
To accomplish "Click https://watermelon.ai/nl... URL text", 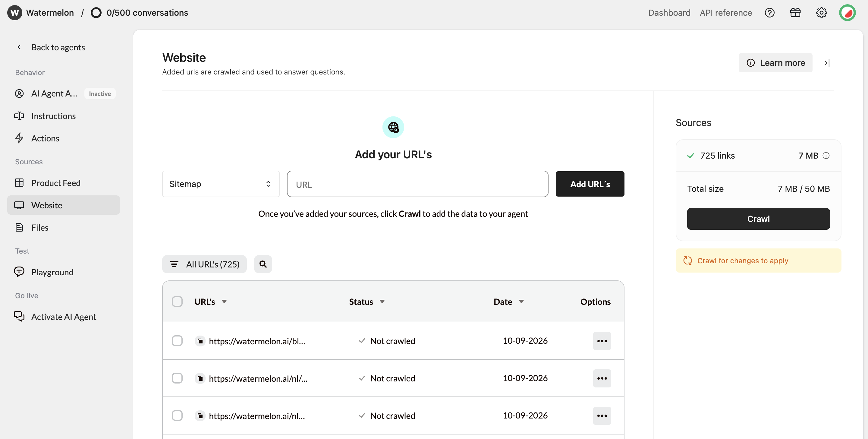I will tap(257, 416).
